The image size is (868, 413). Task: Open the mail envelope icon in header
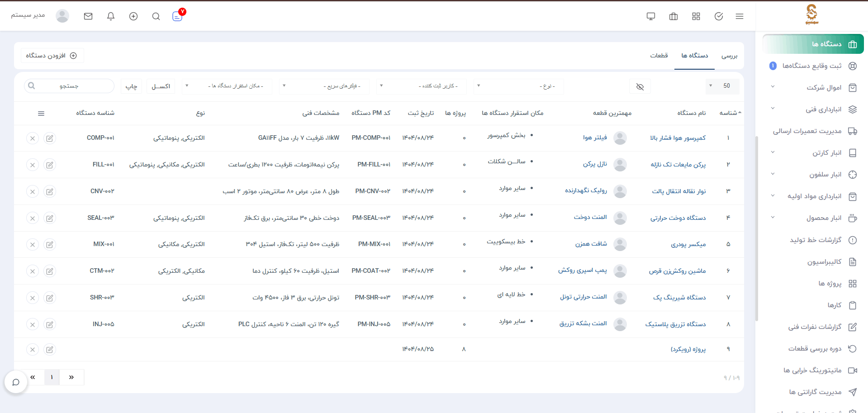88,16
